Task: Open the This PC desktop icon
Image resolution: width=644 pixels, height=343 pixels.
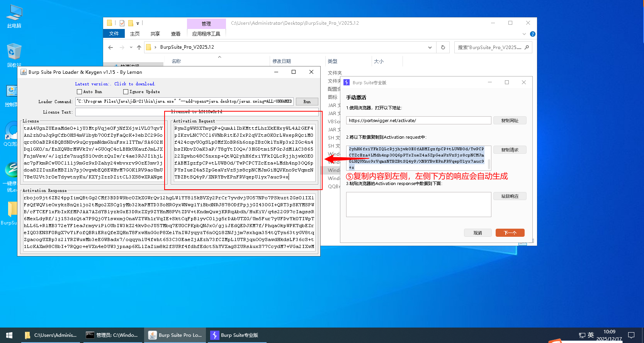Action: coord(14,16)
